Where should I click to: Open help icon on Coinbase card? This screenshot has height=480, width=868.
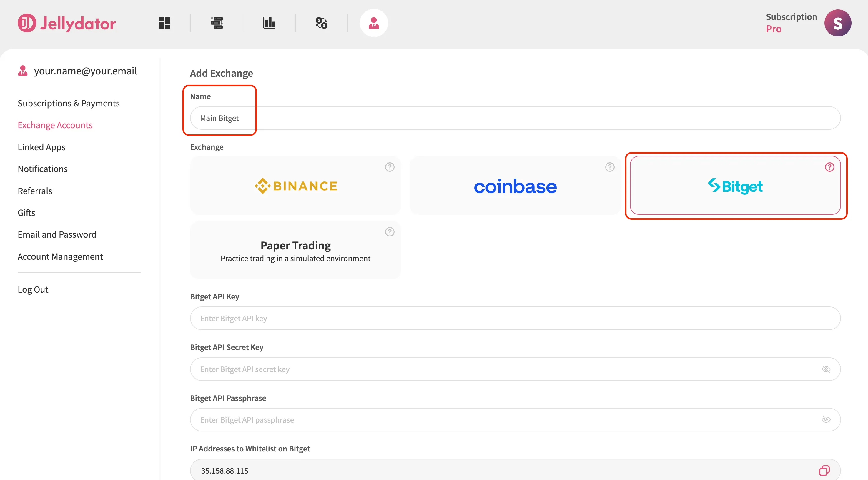pos(610,167)
